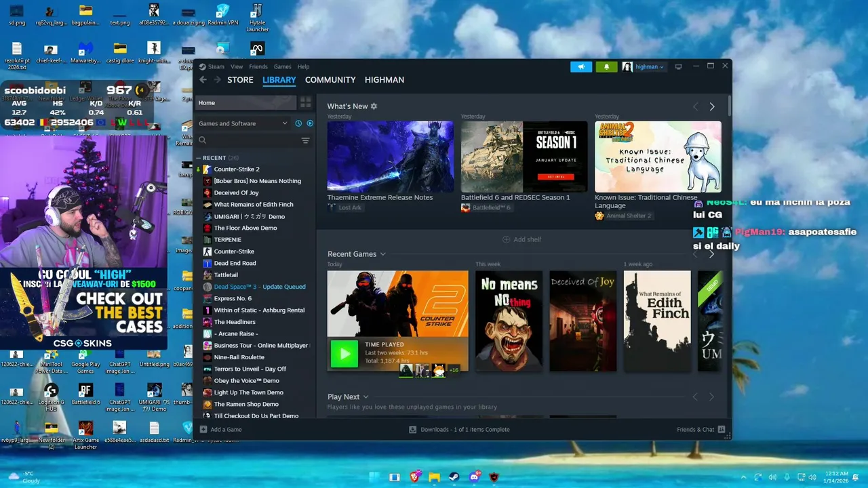Open the View menu
Screen dimensions: 868x488
click(237, 66)
